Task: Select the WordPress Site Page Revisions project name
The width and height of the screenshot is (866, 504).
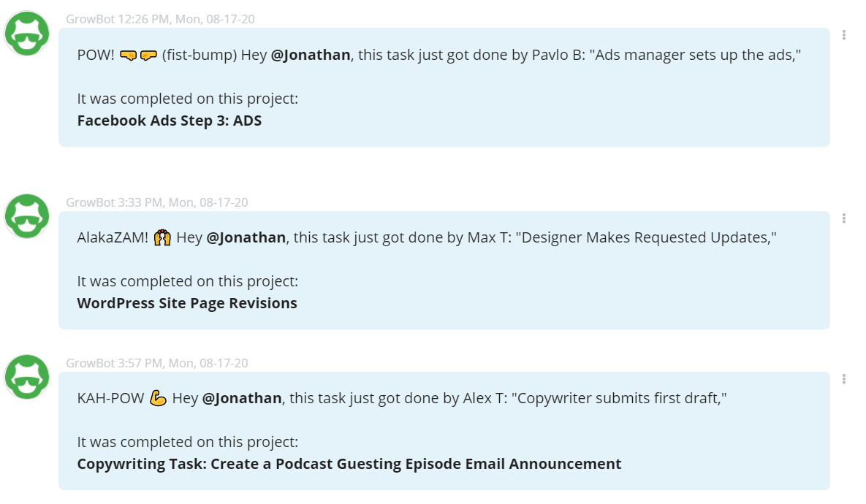Action: 187,302
